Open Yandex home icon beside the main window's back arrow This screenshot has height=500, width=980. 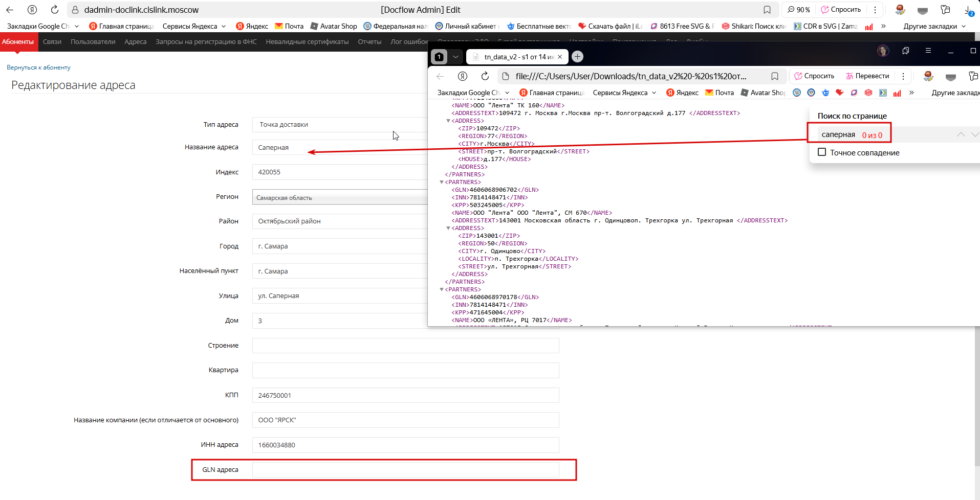coord(32,10)
